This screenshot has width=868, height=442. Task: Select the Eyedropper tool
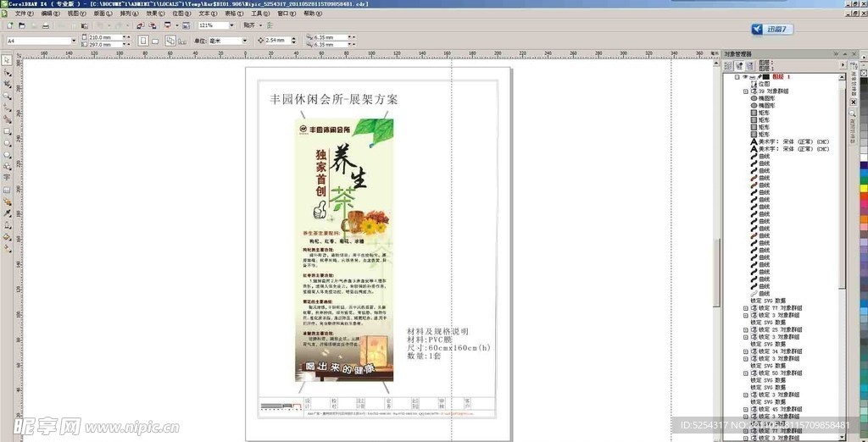coord(7,213)
